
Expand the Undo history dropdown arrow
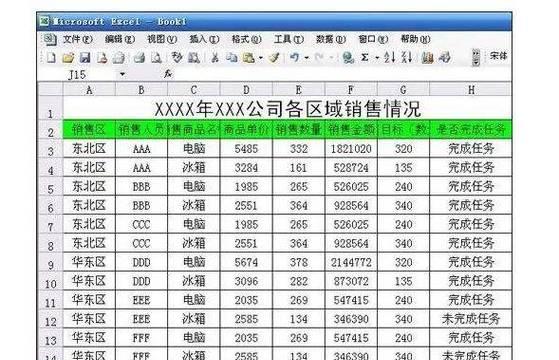pos(306,58)
